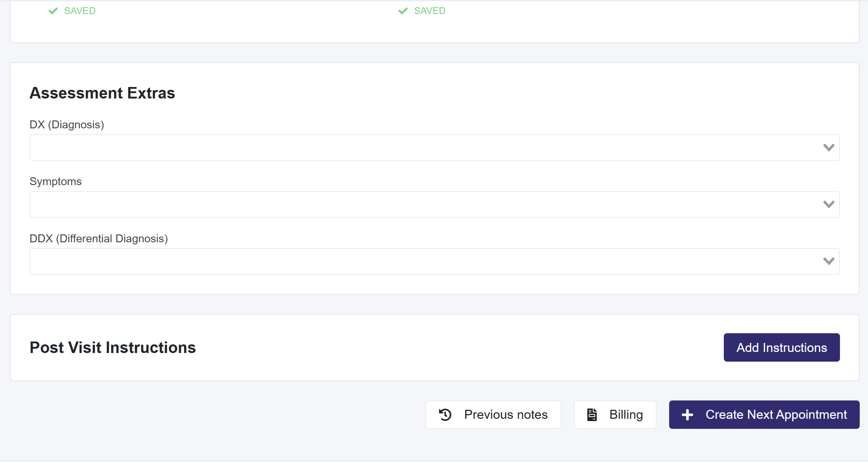Click the DDX (Differential Diagnosis) label

[99, 238]
